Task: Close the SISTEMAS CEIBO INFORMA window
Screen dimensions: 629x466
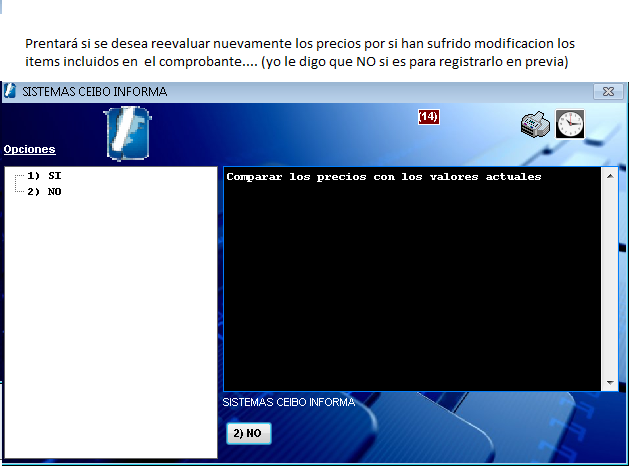Action: (608, 91)
